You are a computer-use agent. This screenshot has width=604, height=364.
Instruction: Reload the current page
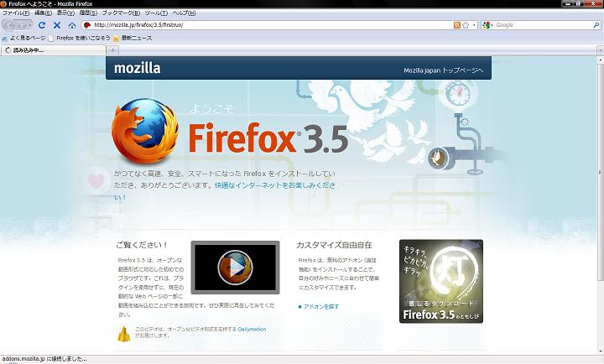click(42, 25)
